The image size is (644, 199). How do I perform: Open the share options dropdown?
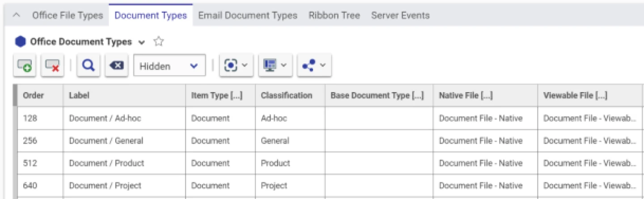(x=314, y=66)
